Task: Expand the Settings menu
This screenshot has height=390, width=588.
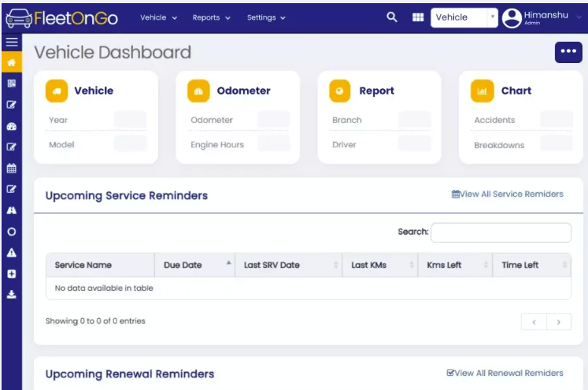Action: 266,17
